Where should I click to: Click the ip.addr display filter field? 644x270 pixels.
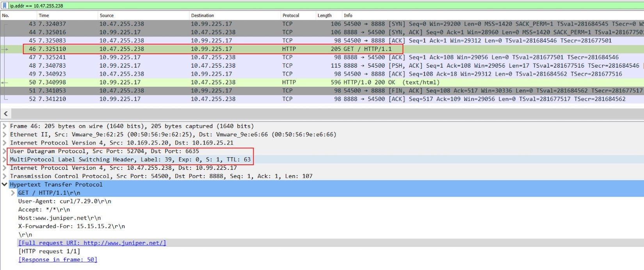326,5
